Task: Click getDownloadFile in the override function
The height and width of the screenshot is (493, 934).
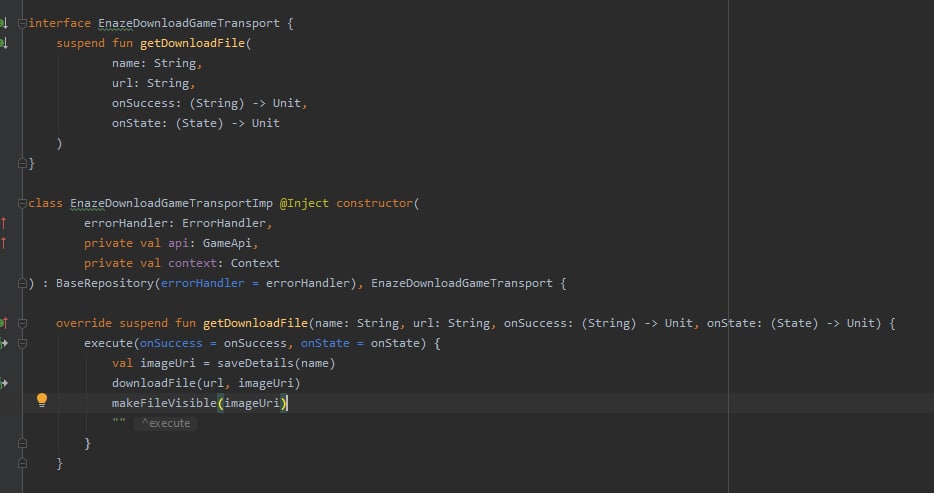Action: pyautogui.click(x=256, y=323)
